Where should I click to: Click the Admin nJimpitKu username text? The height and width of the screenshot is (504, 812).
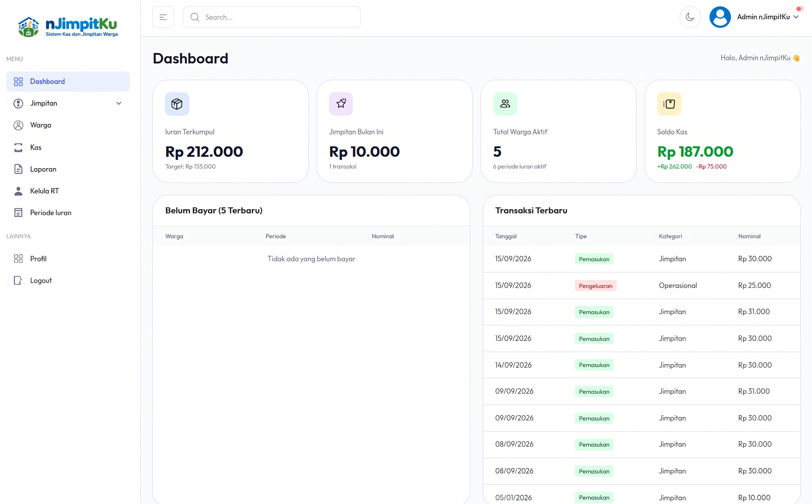[x=763, y=17]
